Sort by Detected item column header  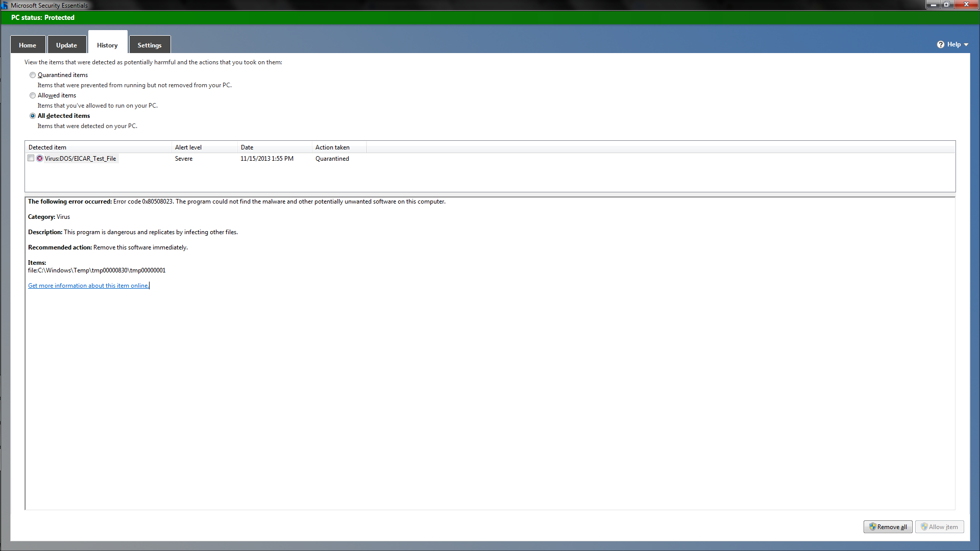98,147
